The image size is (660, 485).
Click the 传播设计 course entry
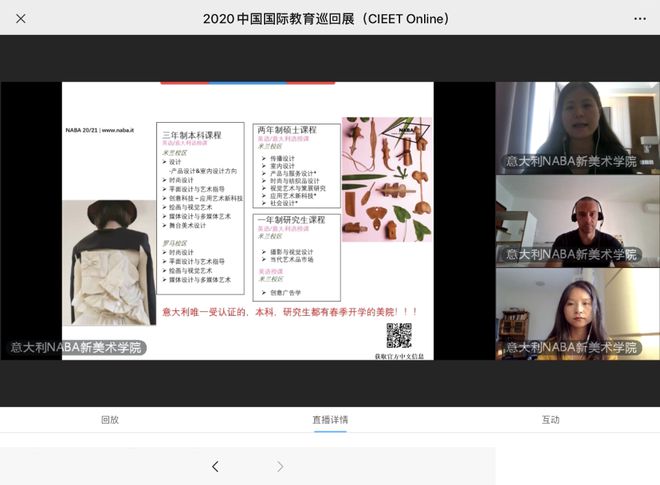point(282,158)
